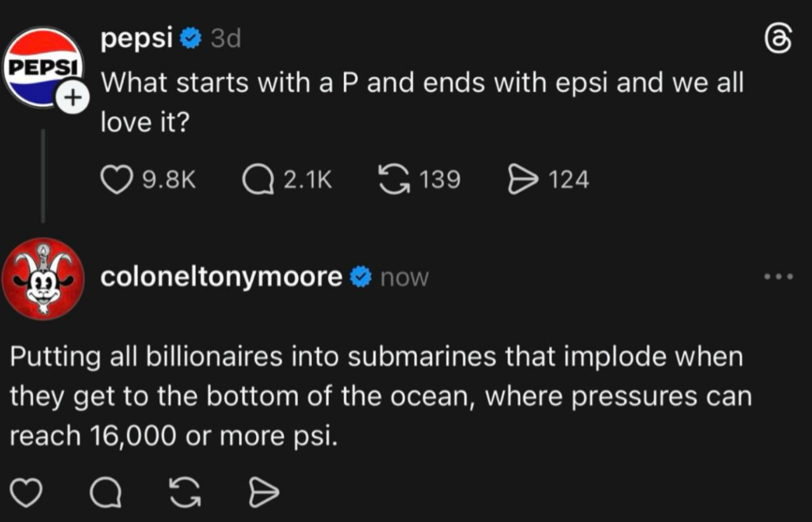Open the Pepsi post text
812x522 pixels.
pyautogui.click(x=421, y=102)
